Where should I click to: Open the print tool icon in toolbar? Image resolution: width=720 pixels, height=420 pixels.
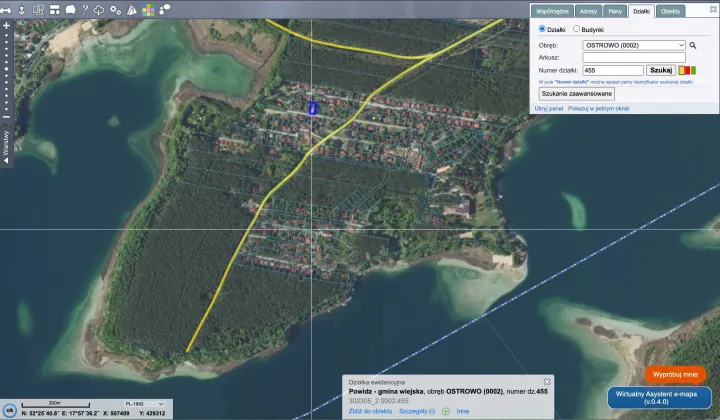(x=6, y=9)
